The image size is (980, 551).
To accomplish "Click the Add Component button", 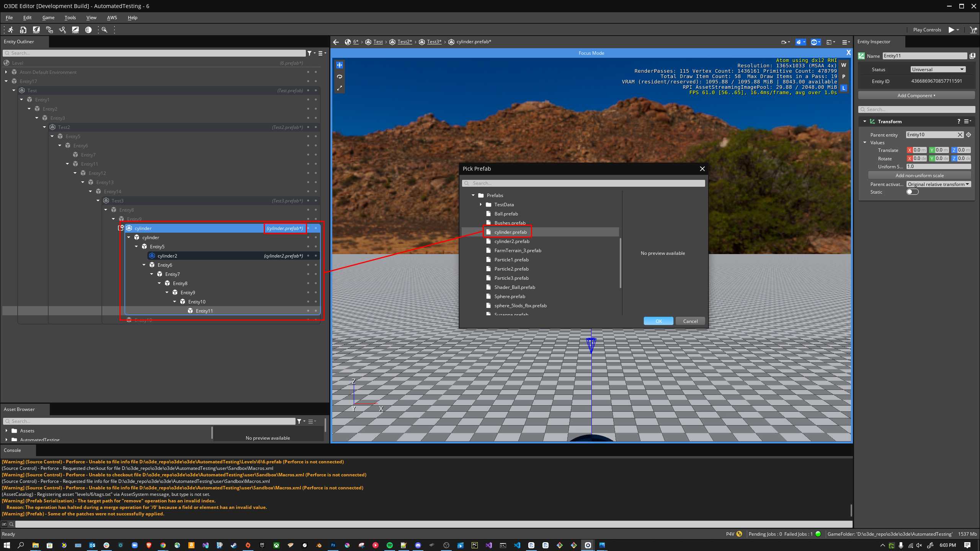I will click(x=916, y=95).
